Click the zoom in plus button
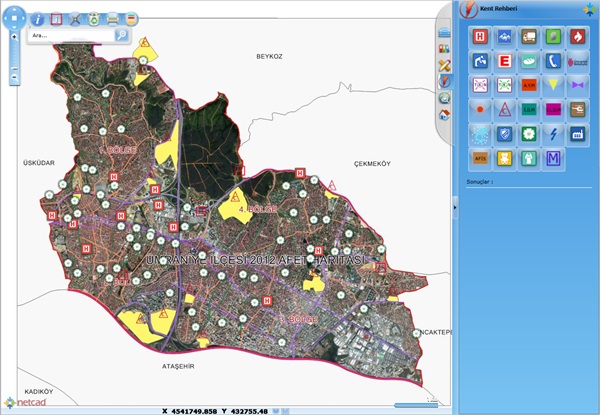Screen dimensions: 600x415 point(14,38)
